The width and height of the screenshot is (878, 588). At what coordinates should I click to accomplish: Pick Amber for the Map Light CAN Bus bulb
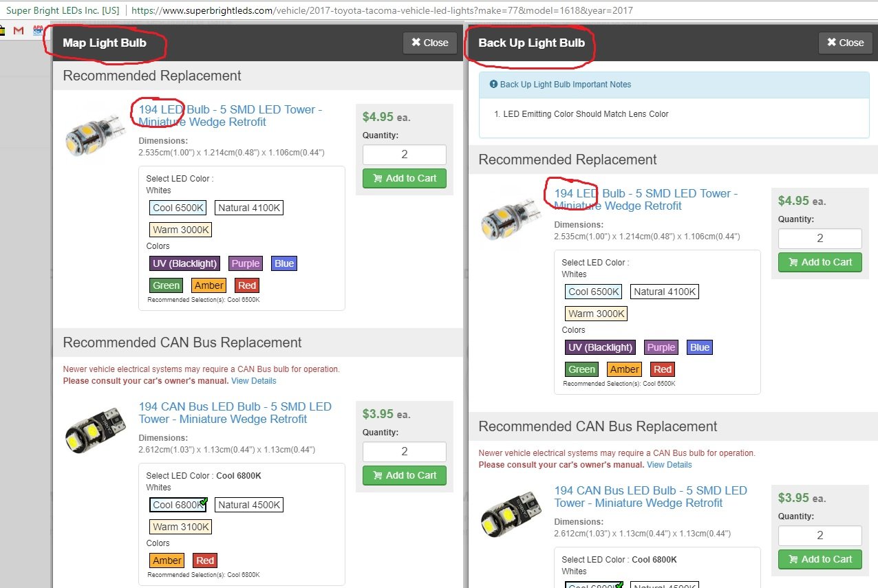167,560
